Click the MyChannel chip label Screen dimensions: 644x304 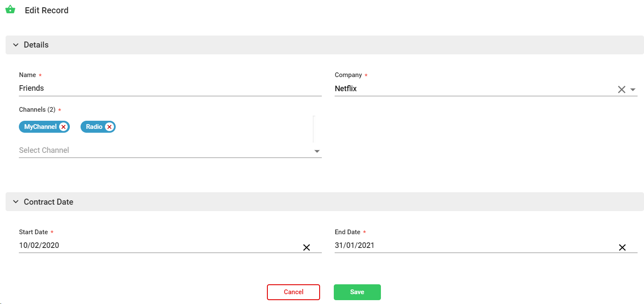[40, 127]
